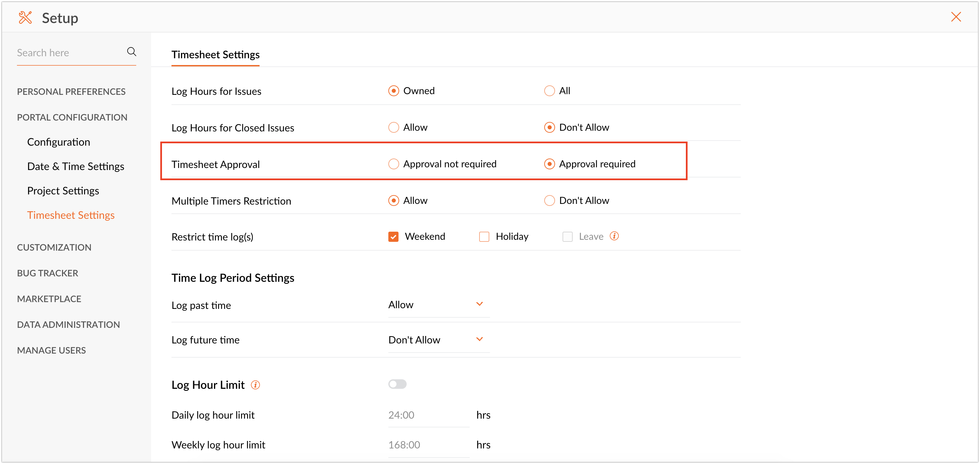Uncheck the Weekend restriction checkbox
Image resolution: width=980 pixels, height=464 pixels.
point(393,236)
